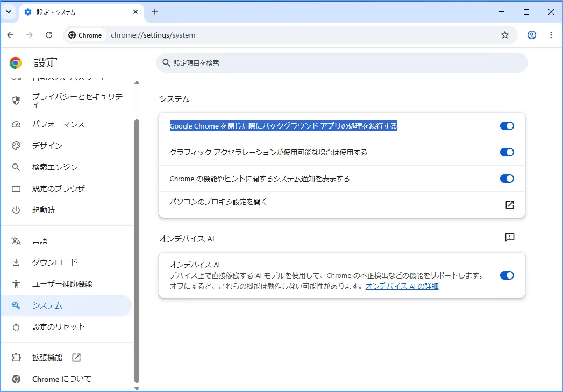Click the Chrome site info chip

coord(85,35)
